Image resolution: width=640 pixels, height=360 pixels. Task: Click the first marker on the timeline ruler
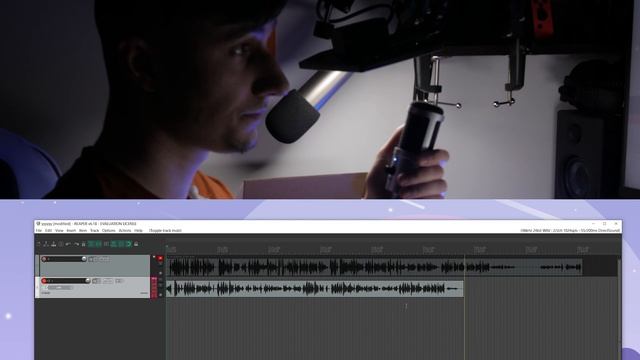click(171, 249)
